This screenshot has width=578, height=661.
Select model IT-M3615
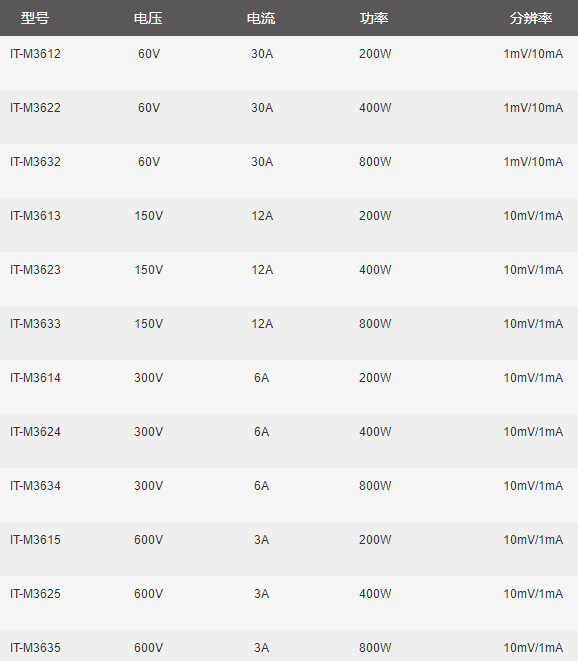(35, 540)
